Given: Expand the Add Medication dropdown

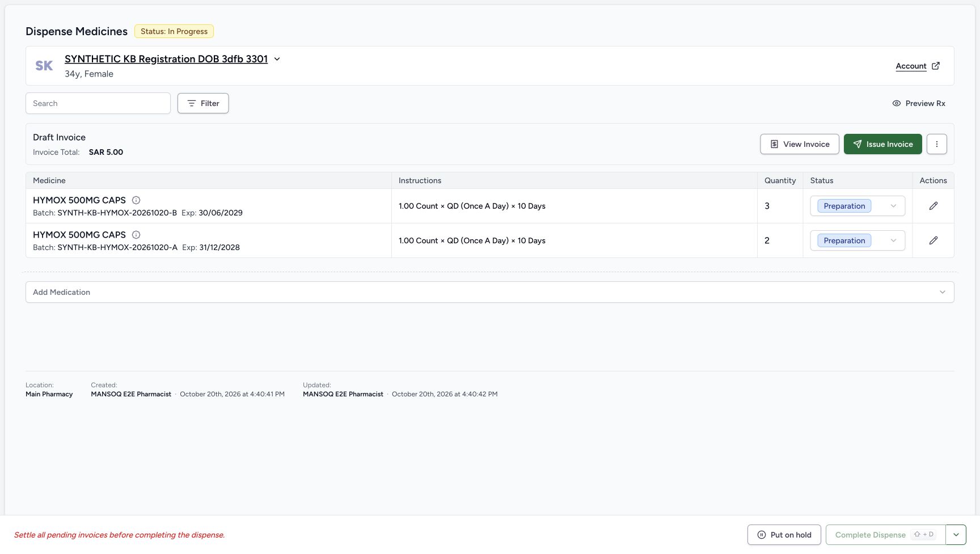Looking at the screenshot, I should tap(490, 292).
